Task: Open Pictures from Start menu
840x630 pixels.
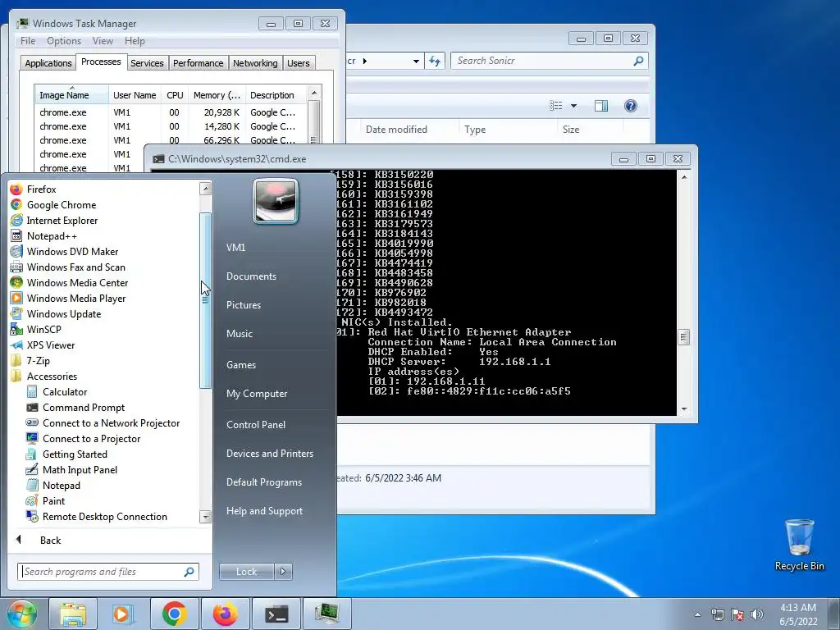Action: 243,305
